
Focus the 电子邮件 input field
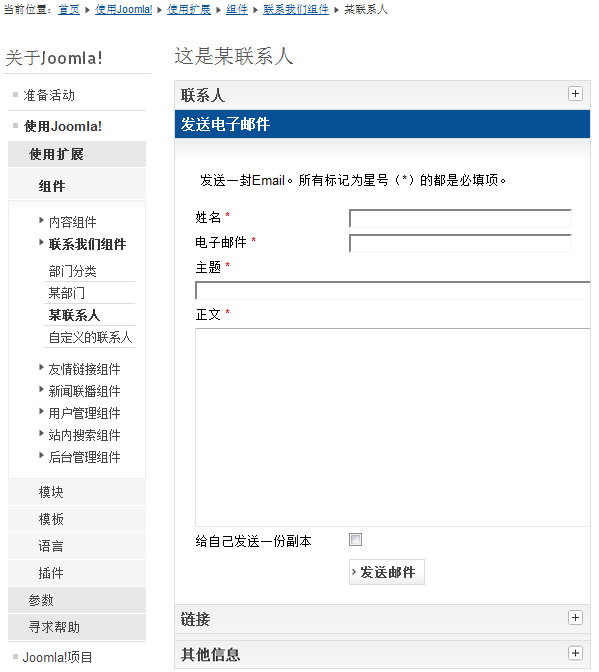460,243
